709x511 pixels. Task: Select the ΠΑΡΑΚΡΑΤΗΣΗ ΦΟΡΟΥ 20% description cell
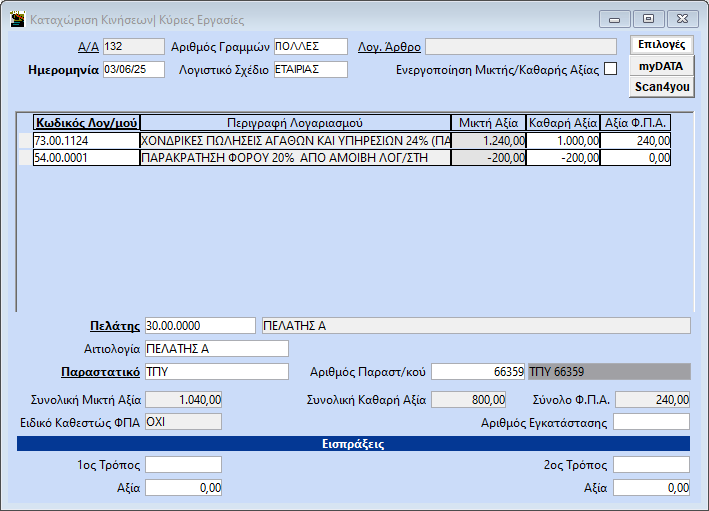click(295, 158)
